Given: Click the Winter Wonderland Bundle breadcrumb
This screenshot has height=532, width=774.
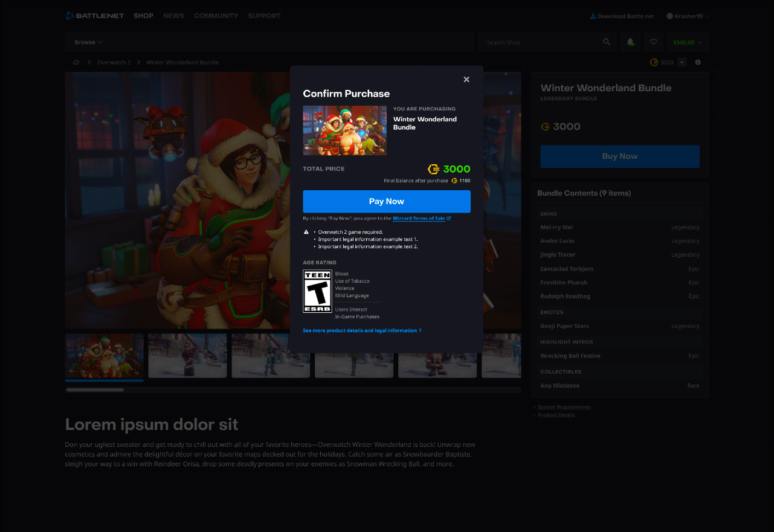Looking at the screenshot, I should pyautogui.click(x=182, y=62).
